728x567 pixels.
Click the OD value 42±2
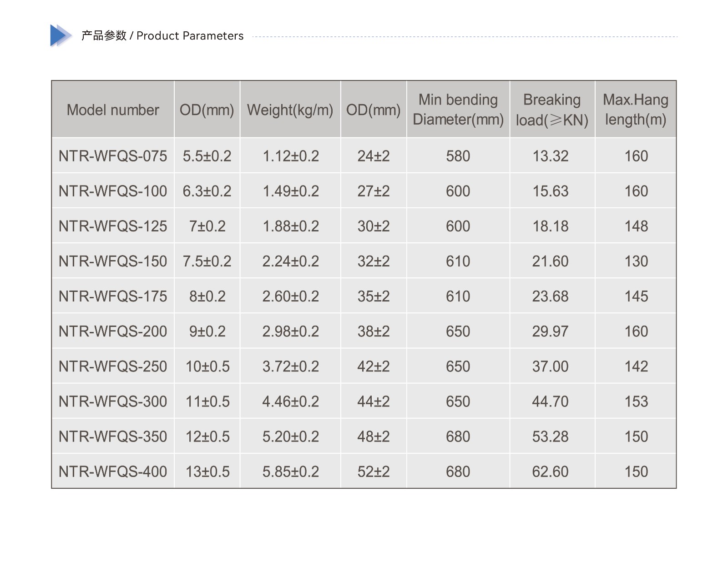374,366
